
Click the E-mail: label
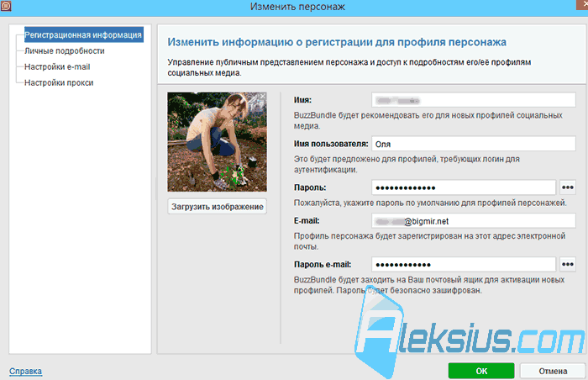pos(307,221)
